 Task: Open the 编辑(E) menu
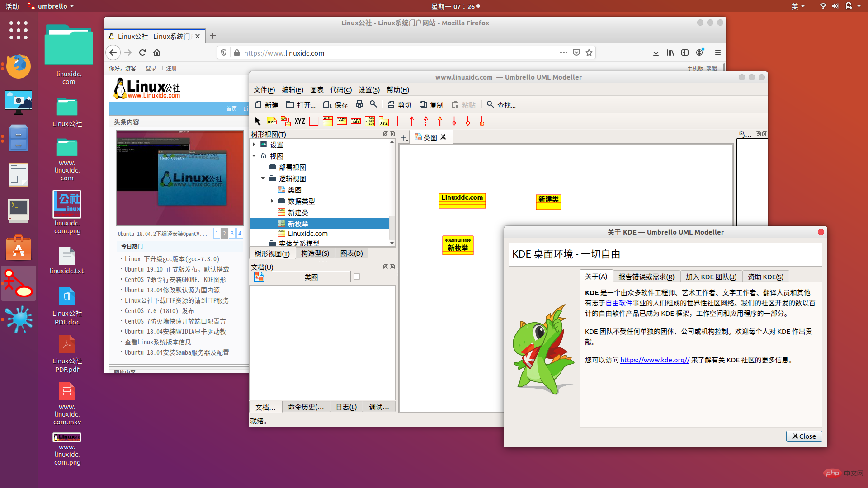point(292,89)
